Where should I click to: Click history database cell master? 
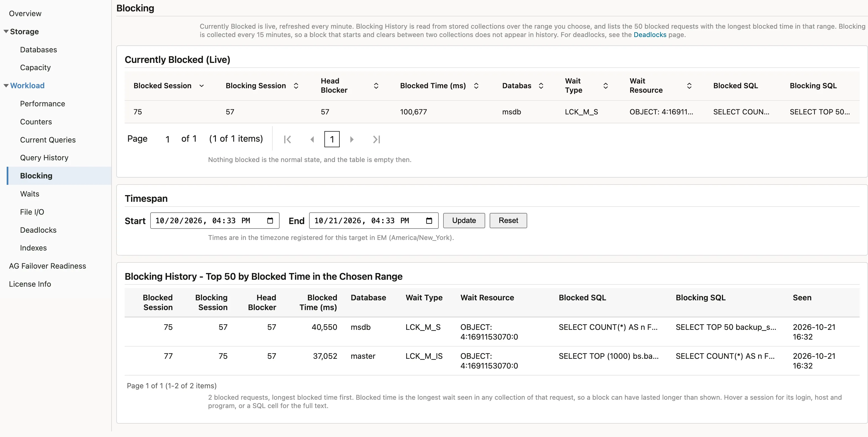363,356
